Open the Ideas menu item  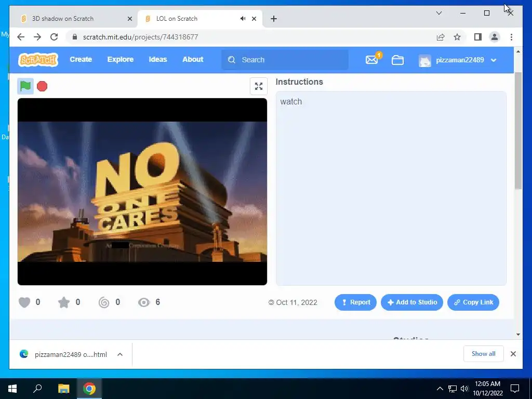coord(158,59)
